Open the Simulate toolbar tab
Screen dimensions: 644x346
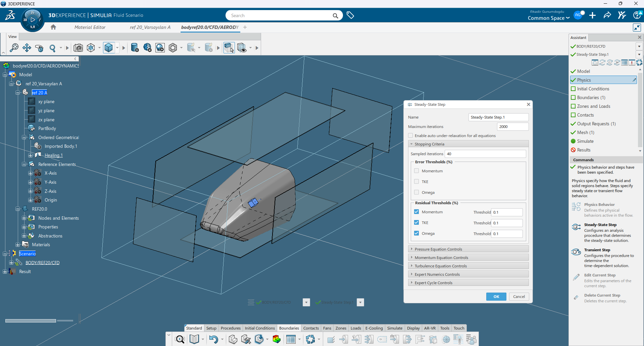[x=395, y=328]
